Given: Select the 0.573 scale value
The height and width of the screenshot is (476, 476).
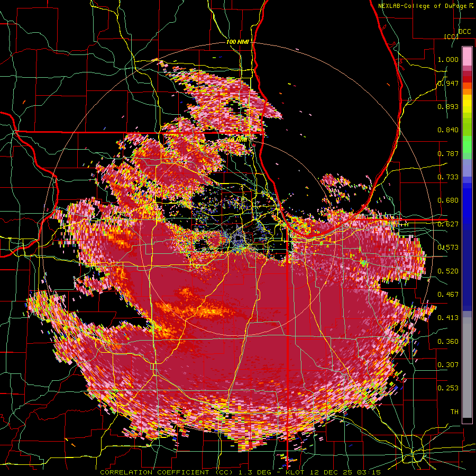Looking at the screenshot, I should [448, 248].
